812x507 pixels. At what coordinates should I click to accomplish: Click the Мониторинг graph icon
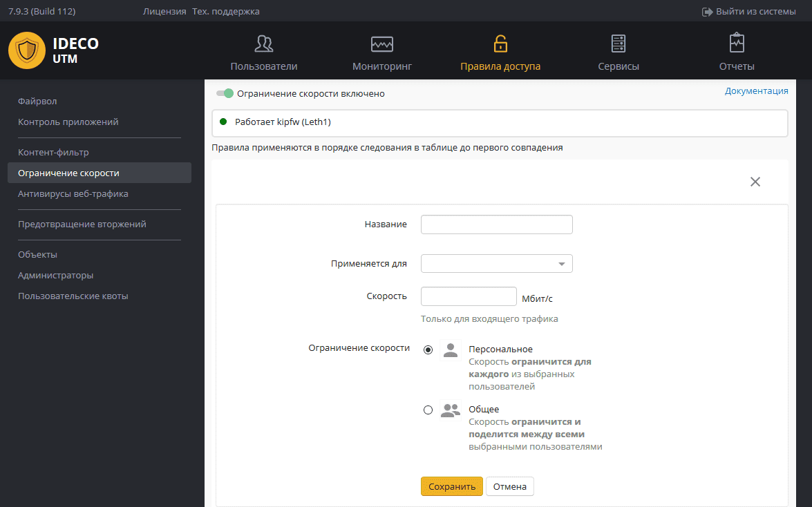[x=382, y=44]
